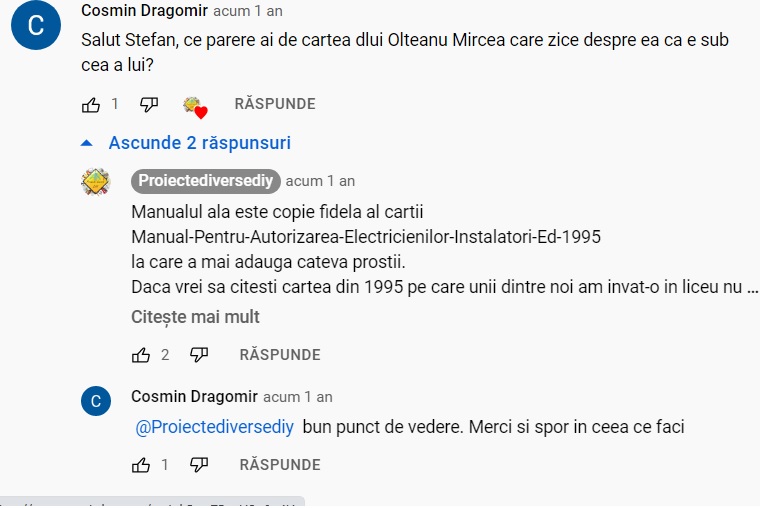Like the Proiectediversediy reply
The image size is (760, 508).
tap(141, 355)
